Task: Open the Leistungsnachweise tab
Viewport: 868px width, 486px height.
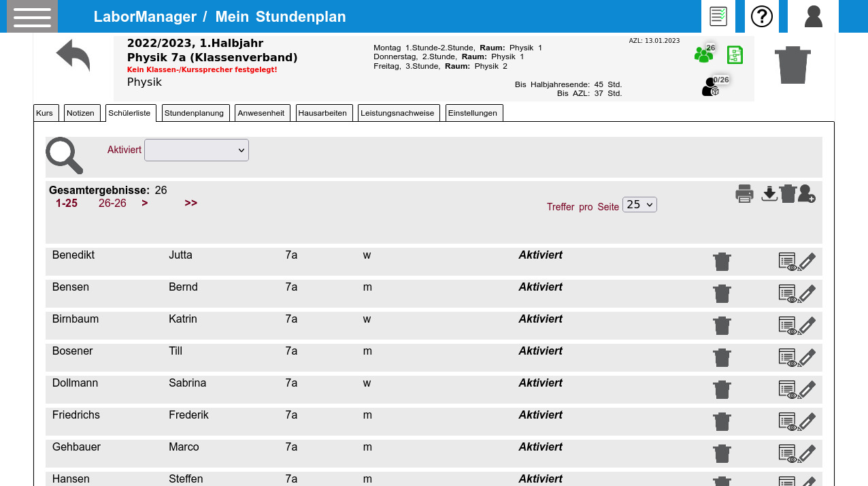Action: pyautogui.click(x=399, y=113)
